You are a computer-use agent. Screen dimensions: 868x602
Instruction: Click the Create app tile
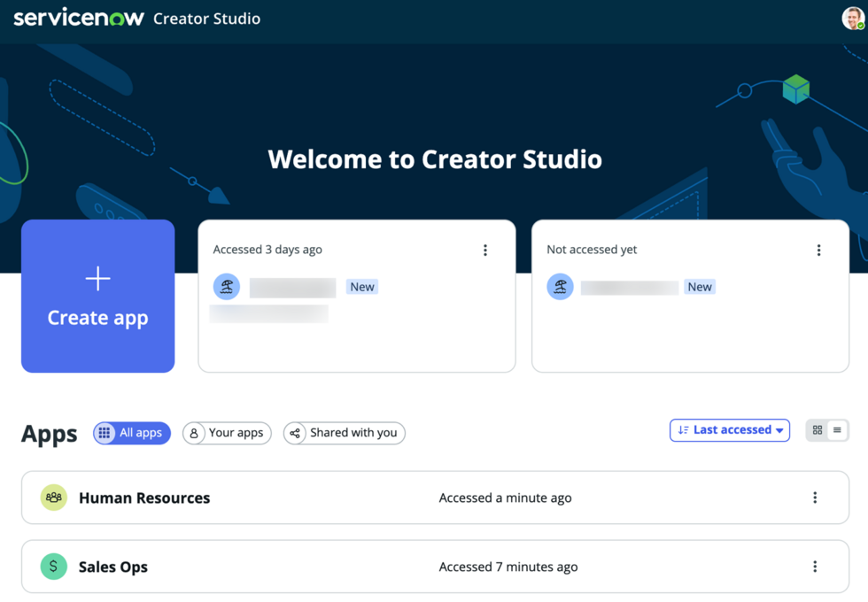98,296
